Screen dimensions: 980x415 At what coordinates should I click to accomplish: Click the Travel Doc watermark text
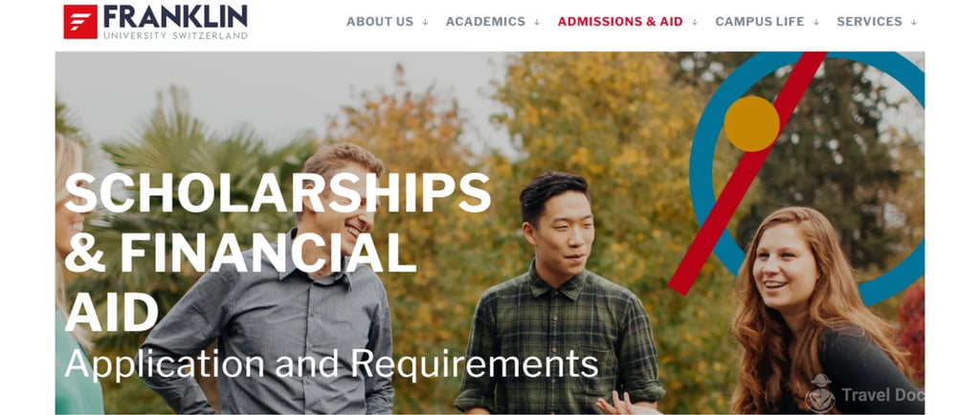(881, 395)
